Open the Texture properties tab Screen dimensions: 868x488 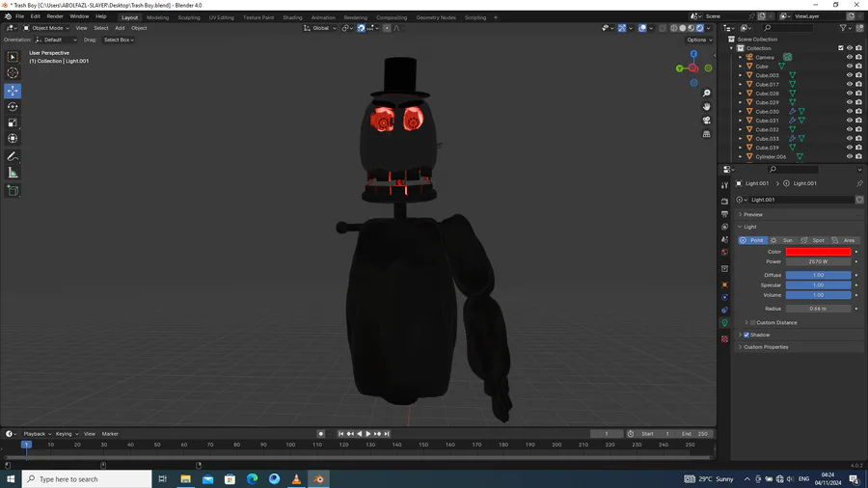click(724, 339)
